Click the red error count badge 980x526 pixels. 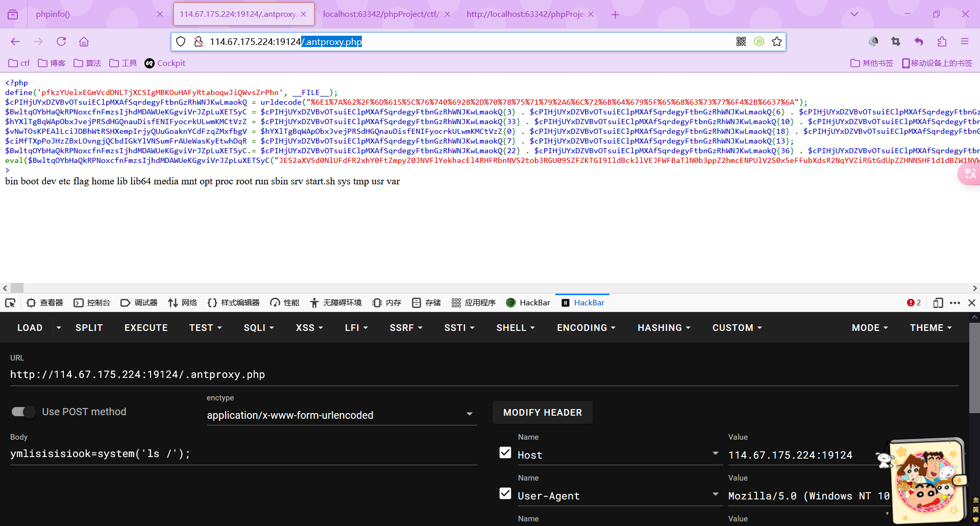pyautogui.click(x=914, y=303)
